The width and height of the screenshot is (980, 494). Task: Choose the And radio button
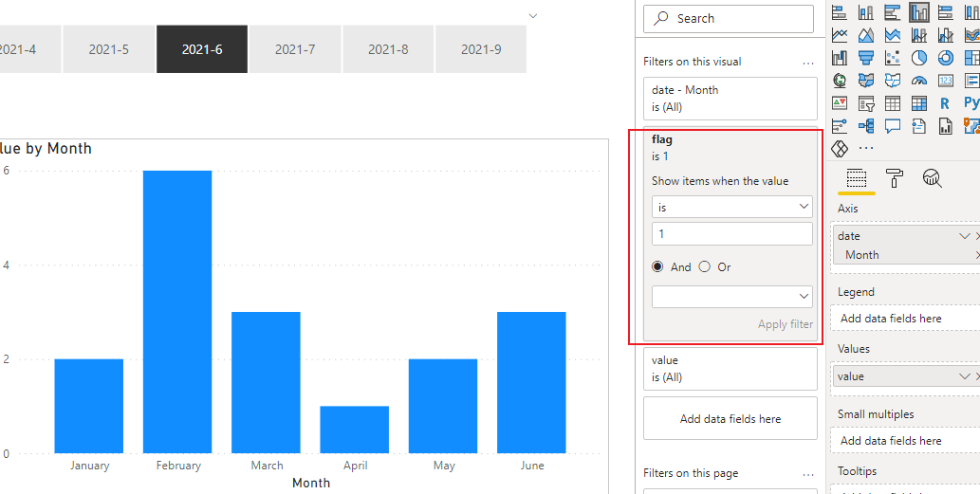[657, 266]
